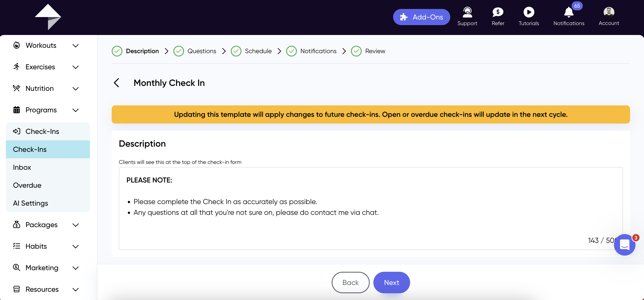The width and height of the screenshot is (644, 300).
Task: Open the Tutorials play icon
Action: tap(529, 12)
